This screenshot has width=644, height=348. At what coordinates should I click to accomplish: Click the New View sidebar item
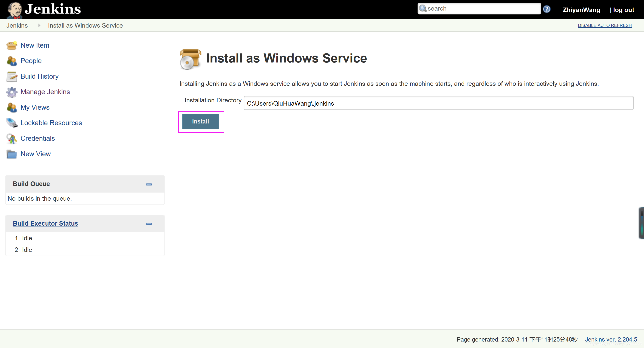(x=36, y=154)
